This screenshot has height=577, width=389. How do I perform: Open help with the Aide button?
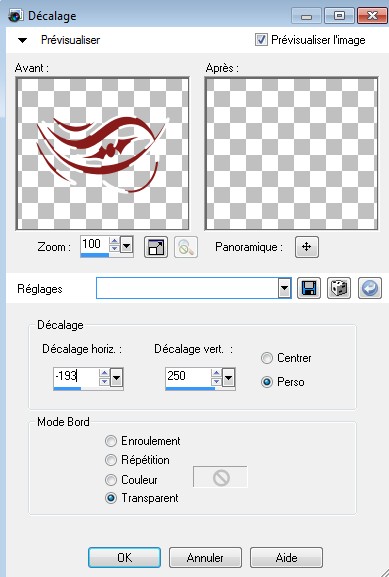click(286, 557)
